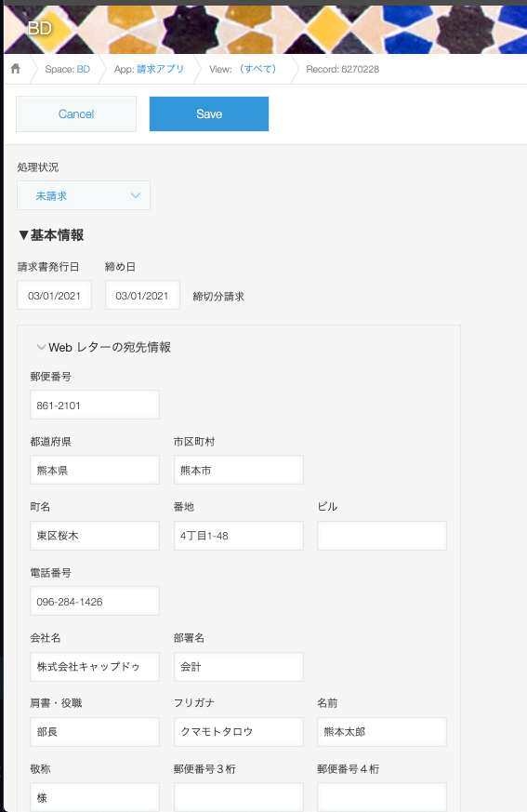Open the 処理状況 dropdown showing 未請求

click(x=84, y=195)
